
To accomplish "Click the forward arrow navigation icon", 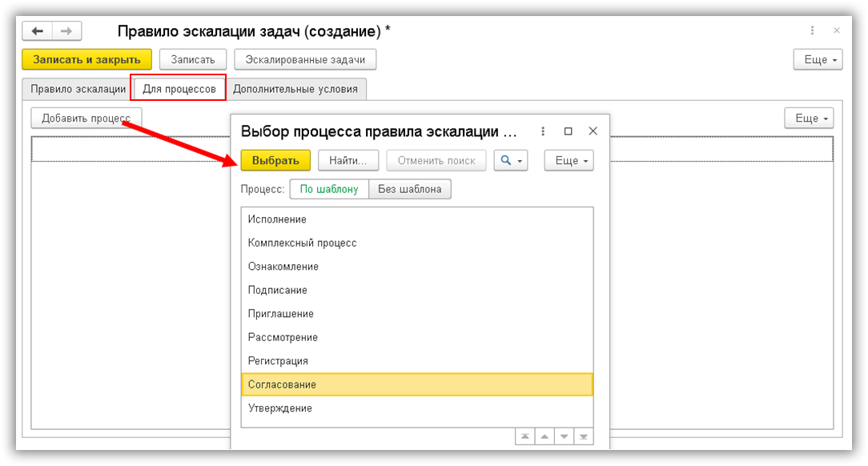I will pos(66,31).
